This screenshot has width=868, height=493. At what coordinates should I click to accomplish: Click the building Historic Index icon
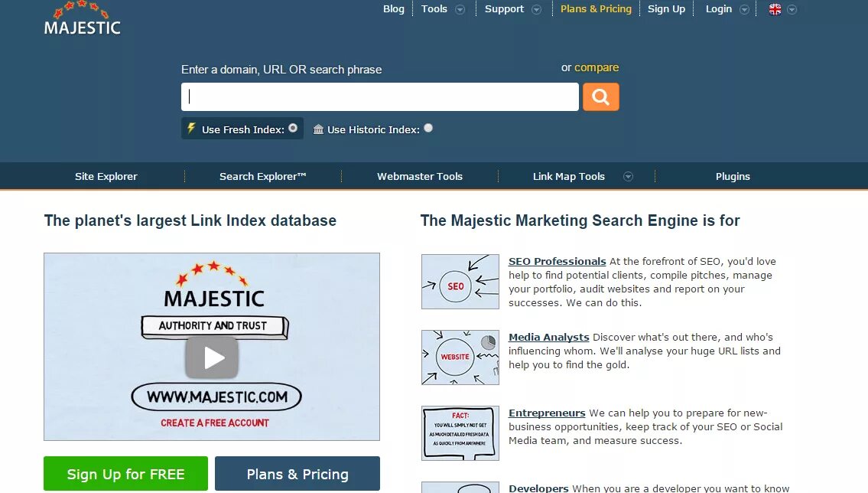coord(318,129)
